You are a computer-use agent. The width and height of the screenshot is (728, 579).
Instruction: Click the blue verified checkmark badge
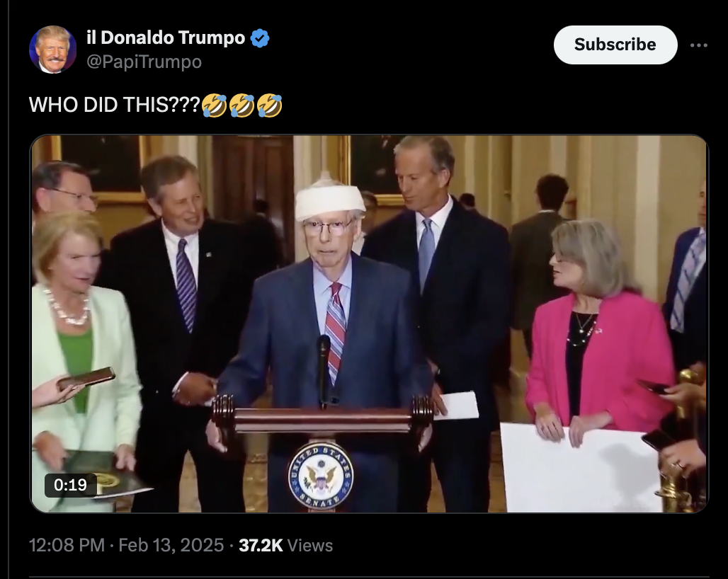[x=260, y=38]
